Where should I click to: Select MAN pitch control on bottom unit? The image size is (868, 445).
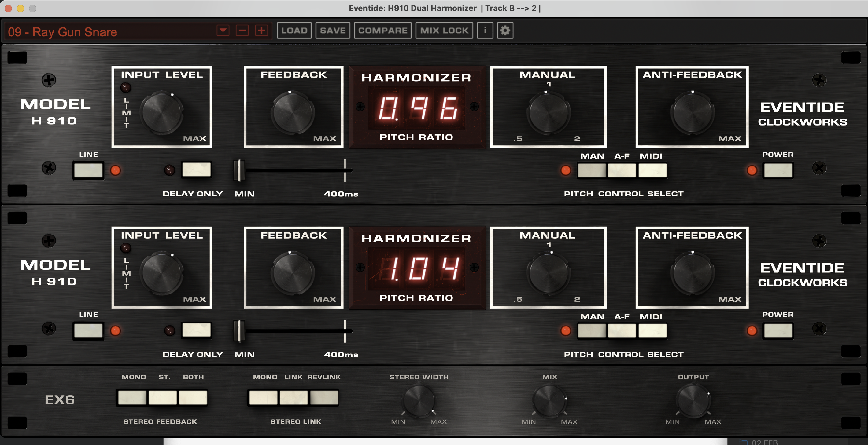[x=592, y=331]
